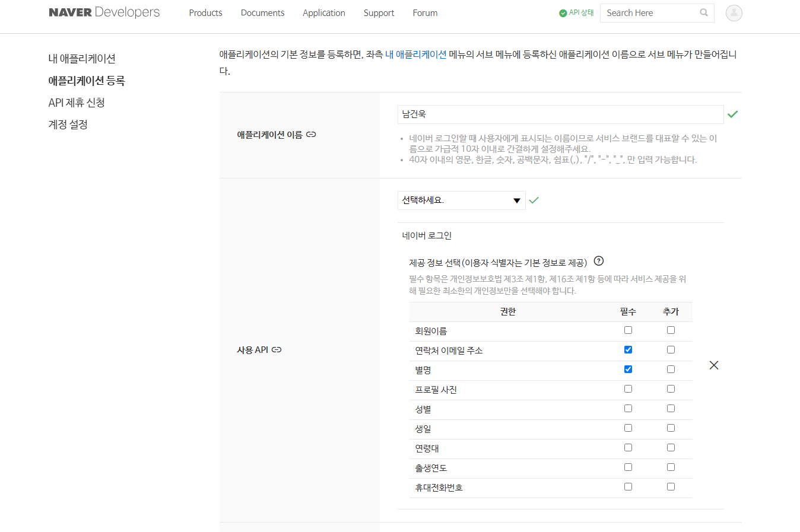Image resolution: width=800 pixels, height=532 pixels.
Task: Check 필수 box for 프로필 사진
Action: [628, 389]
